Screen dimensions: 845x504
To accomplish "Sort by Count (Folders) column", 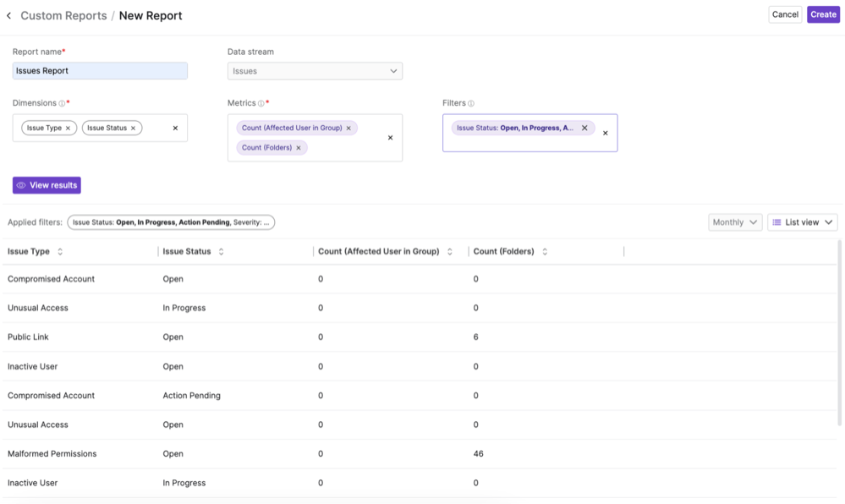I will [545, 252].
